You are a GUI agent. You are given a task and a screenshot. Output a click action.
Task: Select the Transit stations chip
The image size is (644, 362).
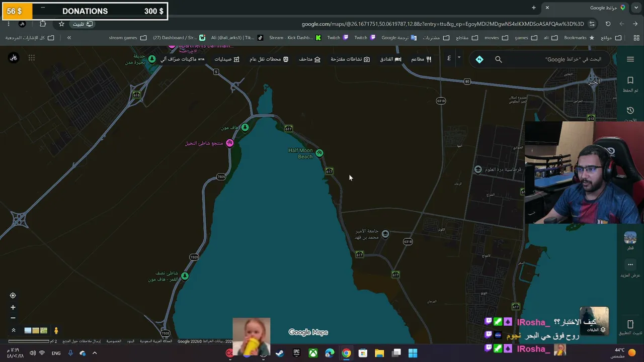pos(269,59)
